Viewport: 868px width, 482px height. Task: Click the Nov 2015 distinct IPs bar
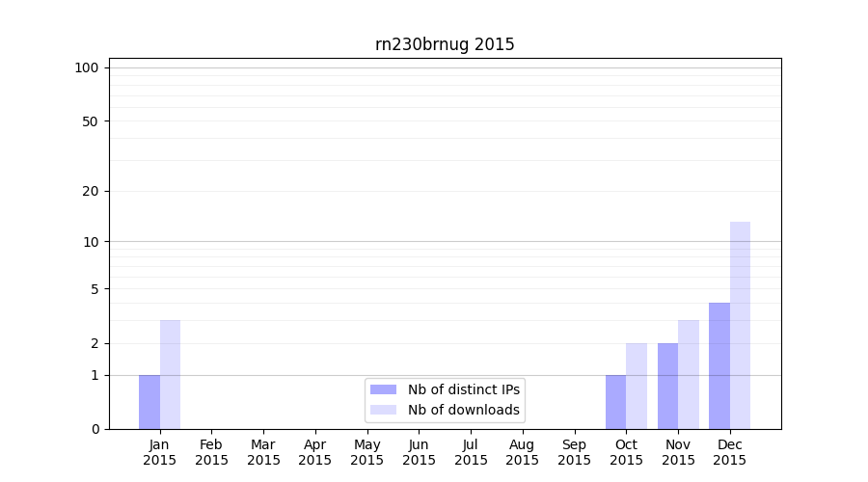pos(667,387)
